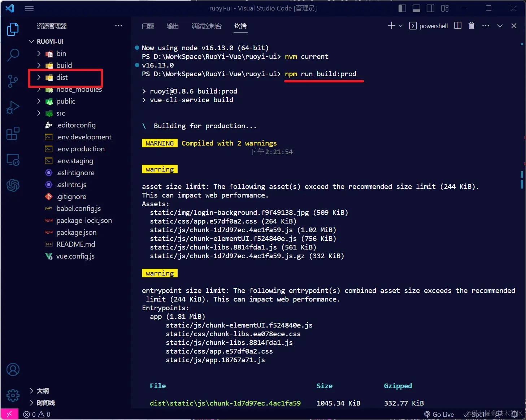Switch to the 输出 output tab
Viewport: 526px width, 420px height.
[x=173, y=26]
